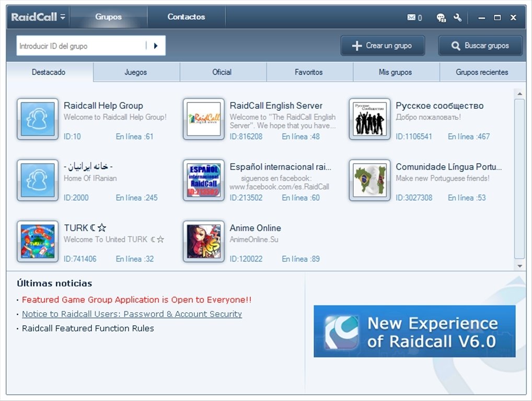Click the Introducir ID del grupo field
The width and height of the screenshot is (532, 401).
click(81, 45)
